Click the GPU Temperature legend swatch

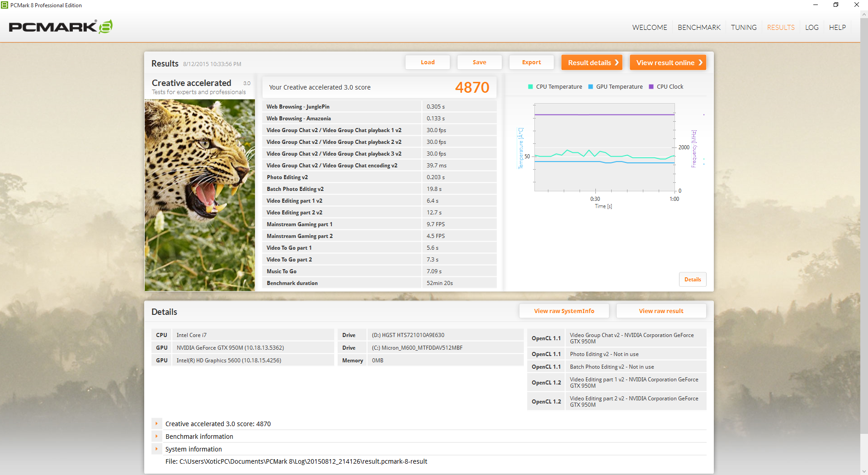[x=590, y=87]
